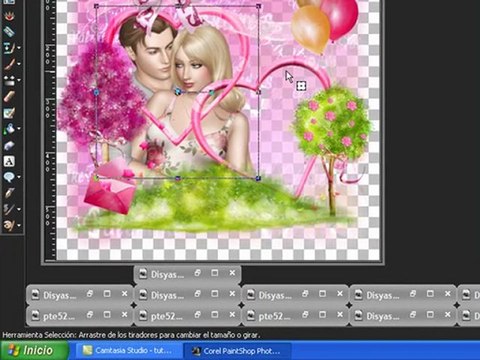Open the Inicio start menu
480x360 pixels.
[x=34, y=350]
